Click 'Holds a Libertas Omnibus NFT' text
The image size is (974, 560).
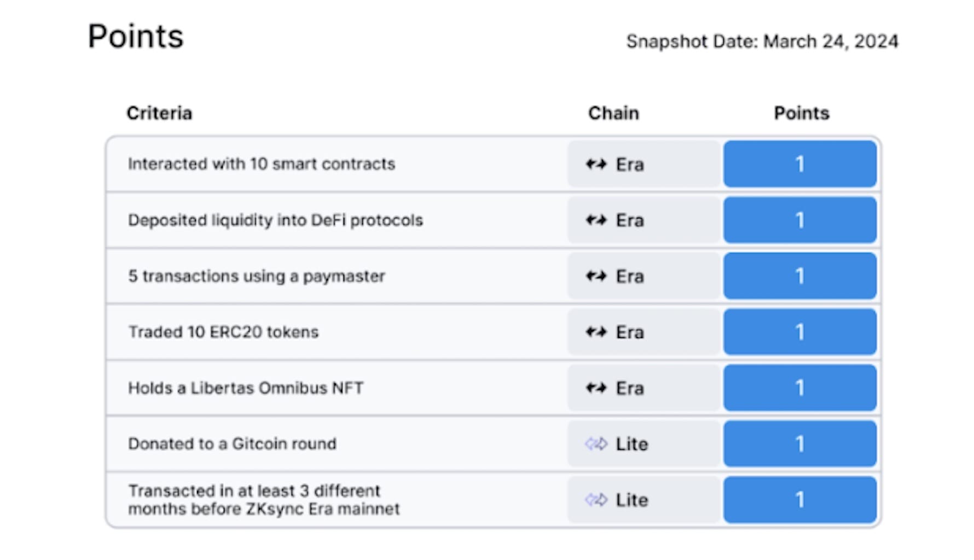coord(246,388)
